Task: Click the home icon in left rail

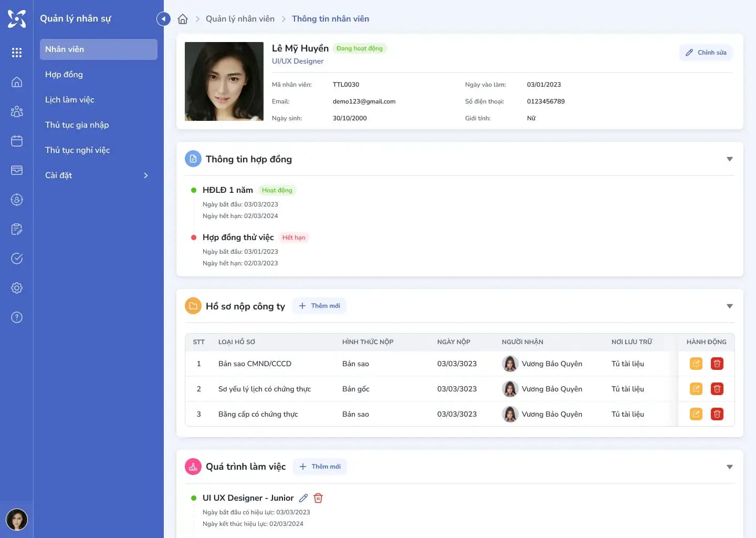Action: click(x=17, y=82)
